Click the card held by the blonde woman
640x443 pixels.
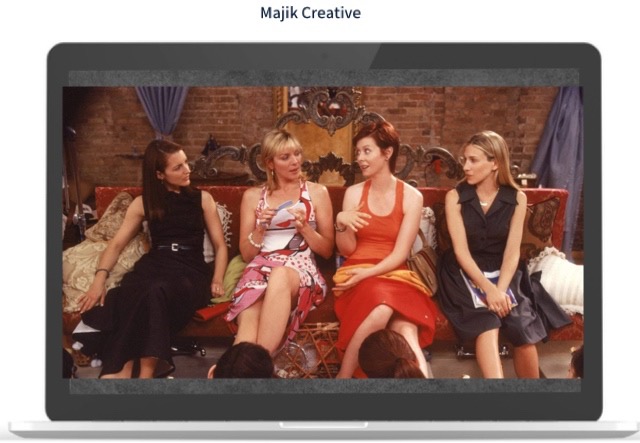click(x=286, y=211)
